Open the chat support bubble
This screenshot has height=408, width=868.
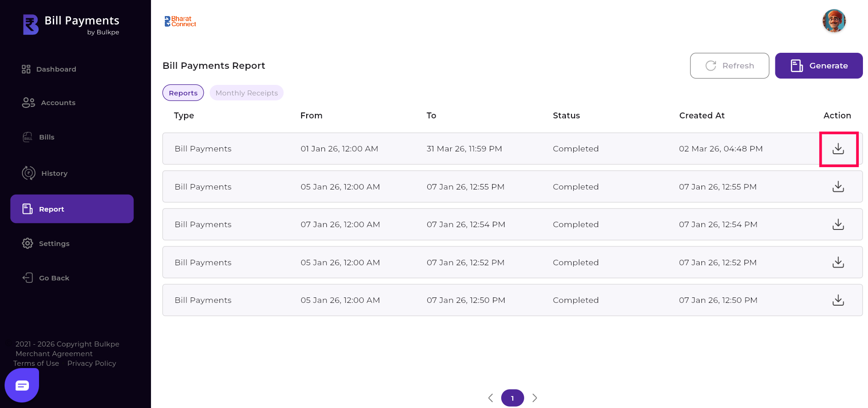22,386
